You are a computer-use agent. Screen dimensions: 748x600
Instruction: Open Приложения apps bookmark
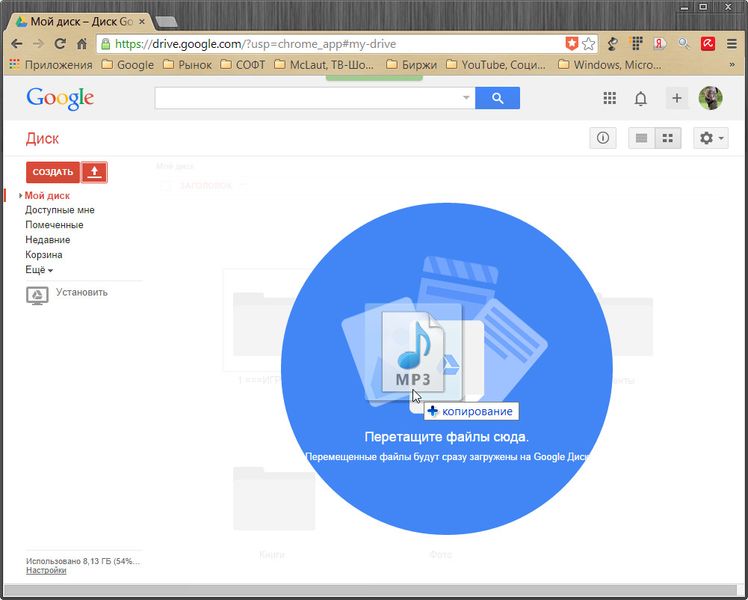click(x=51, y=64)
